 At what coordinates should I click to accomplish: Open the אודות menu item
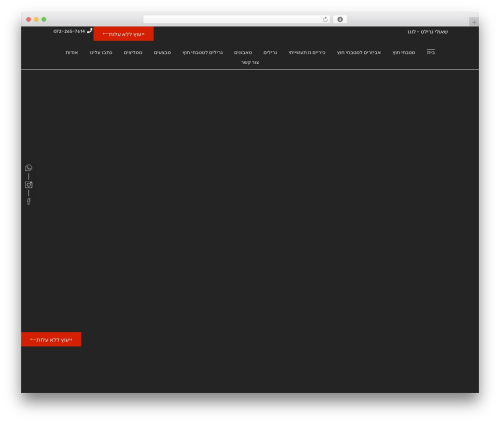(72, 52)
